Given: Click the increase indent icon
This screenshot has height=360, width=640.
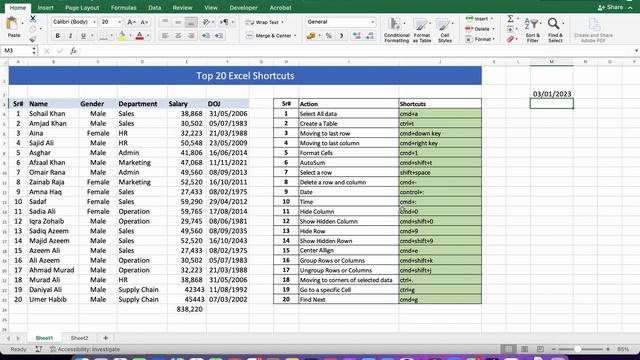Looking at the screenshot, I should pyautogui.click(x=219, y=36).
